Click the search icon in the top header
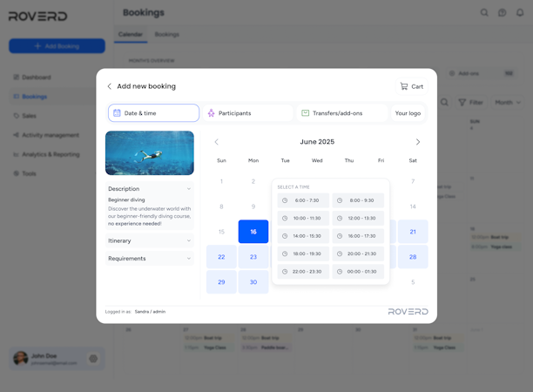Image resolution: width=533 pixels, height=392 pixels. (484, 12)
